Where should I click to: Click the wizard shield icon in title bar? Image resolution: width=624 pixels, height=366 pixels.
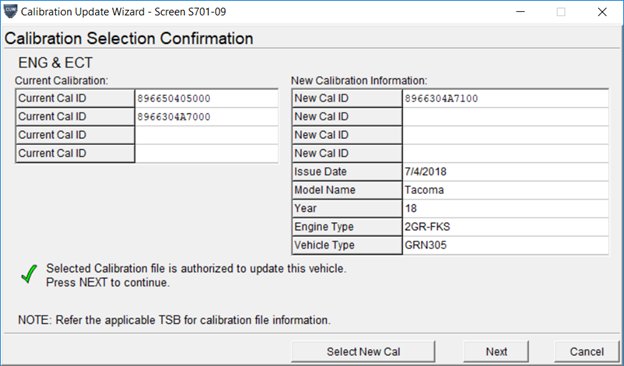pyautogui.click(x=10, y=11)
